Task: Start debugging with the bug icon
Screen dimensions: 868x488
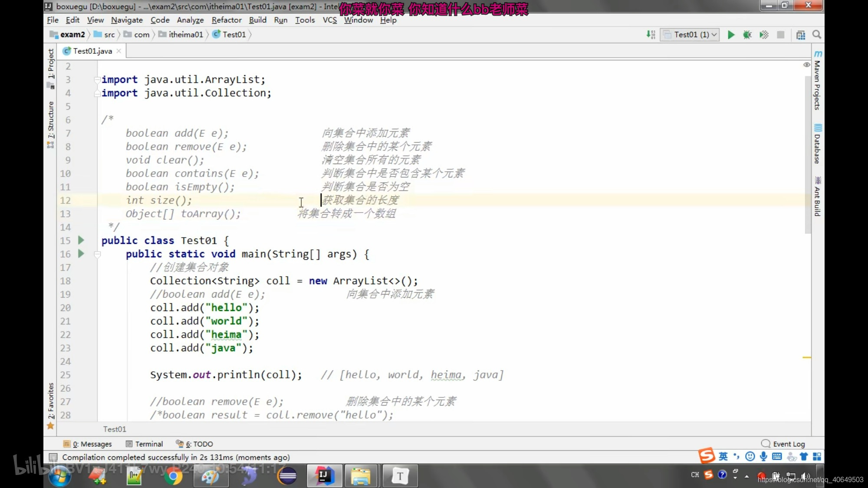Action: click(747, 35)
